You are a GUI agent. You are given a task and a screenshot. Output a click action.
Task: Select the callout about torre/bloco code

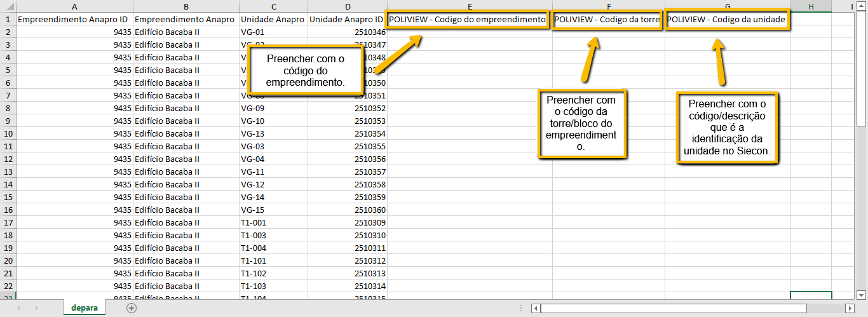(x=582, y=123)
